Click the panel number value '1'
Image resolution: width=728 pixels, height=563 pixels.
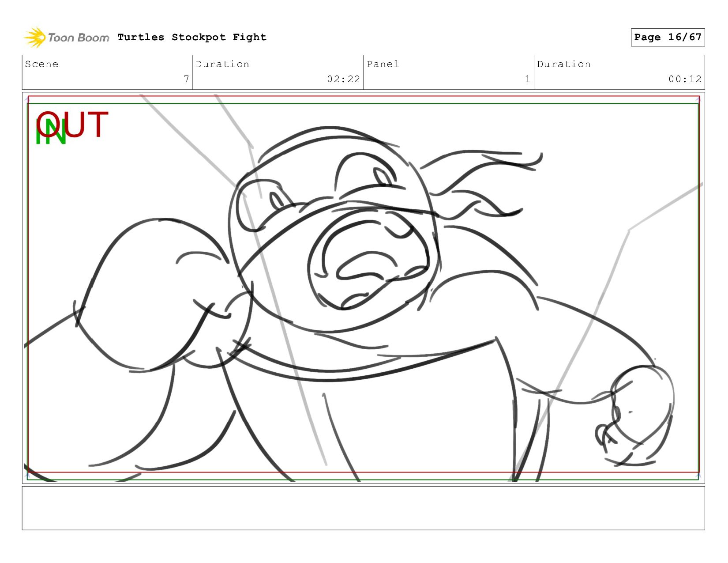pyautogui.click(x=528, y=79)
